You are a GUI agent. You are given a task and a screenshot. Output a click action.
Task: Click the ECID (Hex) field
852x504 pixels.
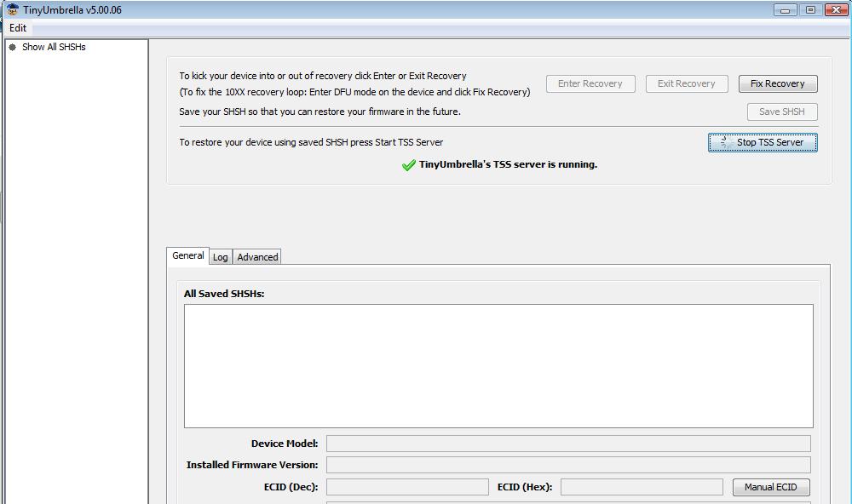642,487
